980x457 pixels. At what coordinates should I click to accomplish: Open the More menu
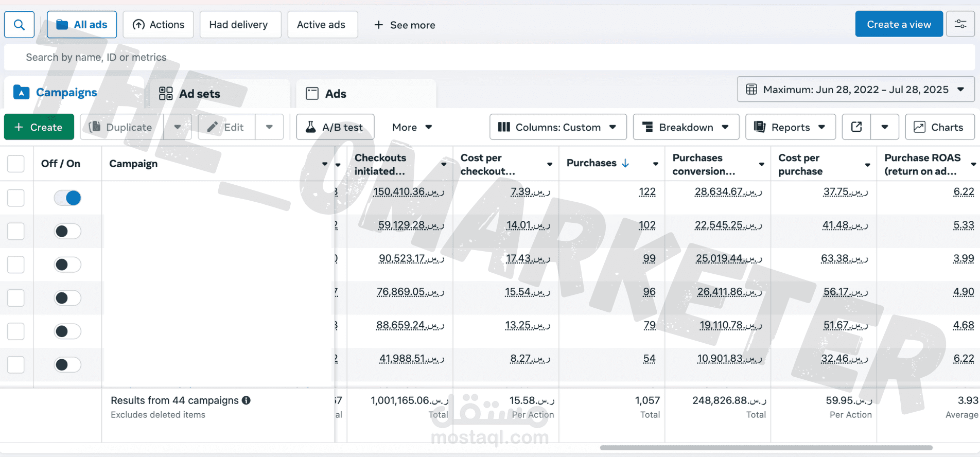pos(412,127)
